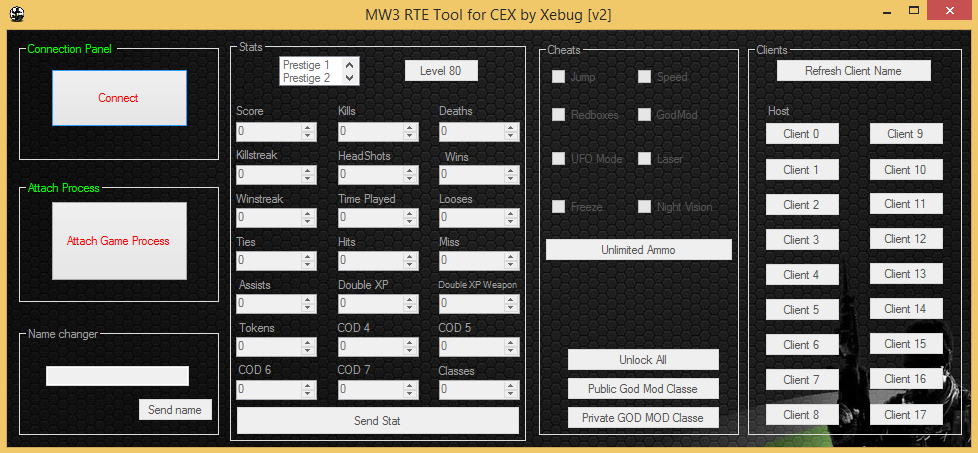
Task: Select Prestige 2 in the list
Action: [306, 78]
